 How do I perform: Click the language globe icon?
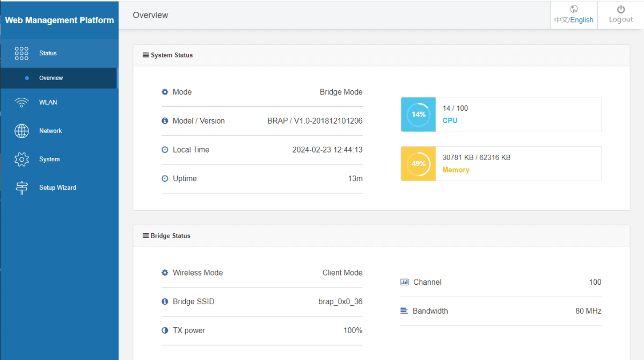574,9
